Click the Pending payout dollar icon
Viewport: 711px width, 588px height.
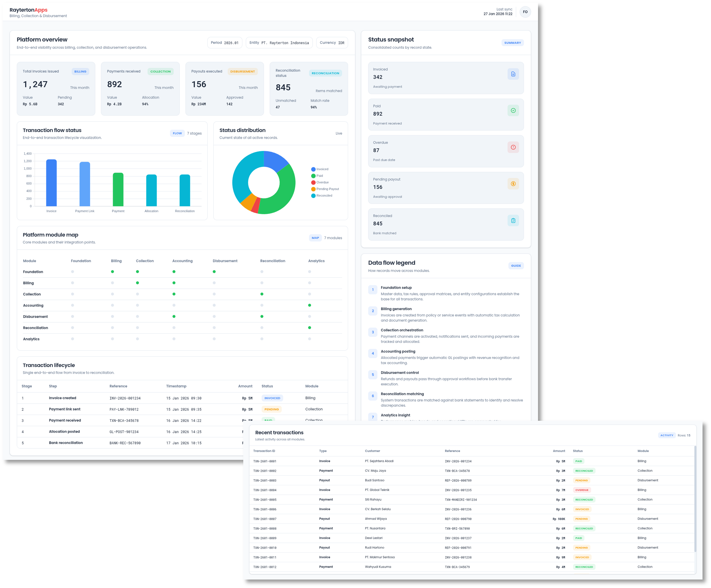coord(513,184)
